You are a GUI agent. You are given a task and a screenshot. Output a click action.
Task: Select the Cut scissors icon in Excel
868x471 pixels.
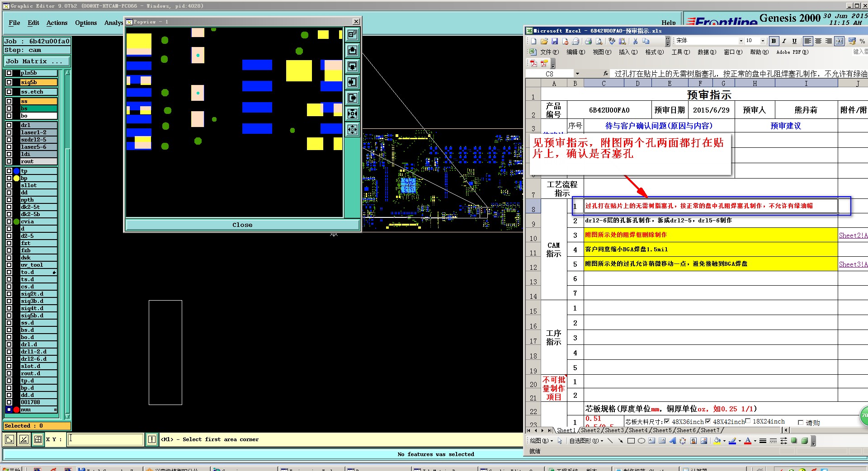click(635, 41)
